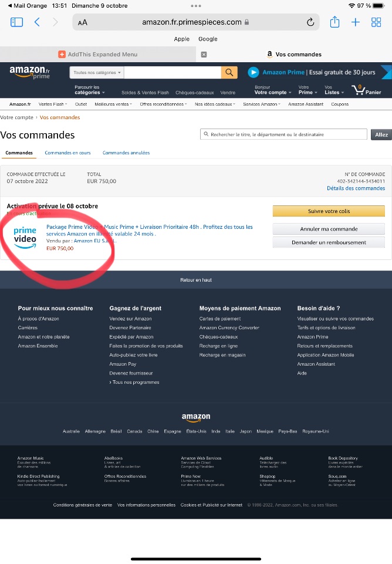Switch to AddThis Expanded Menu tab
The height and width of the screenshot is (564, 392).
coord(98,55)
